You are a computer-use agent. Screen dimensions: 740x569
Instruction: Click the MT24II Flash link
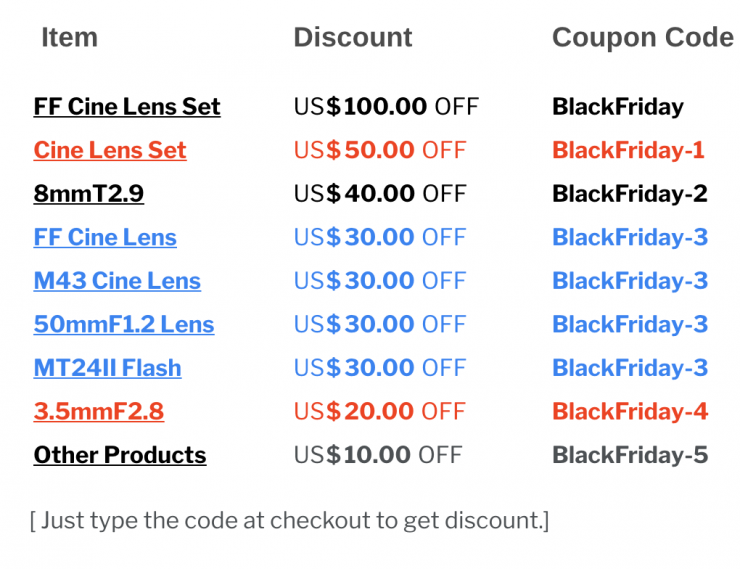pos(108,368)
